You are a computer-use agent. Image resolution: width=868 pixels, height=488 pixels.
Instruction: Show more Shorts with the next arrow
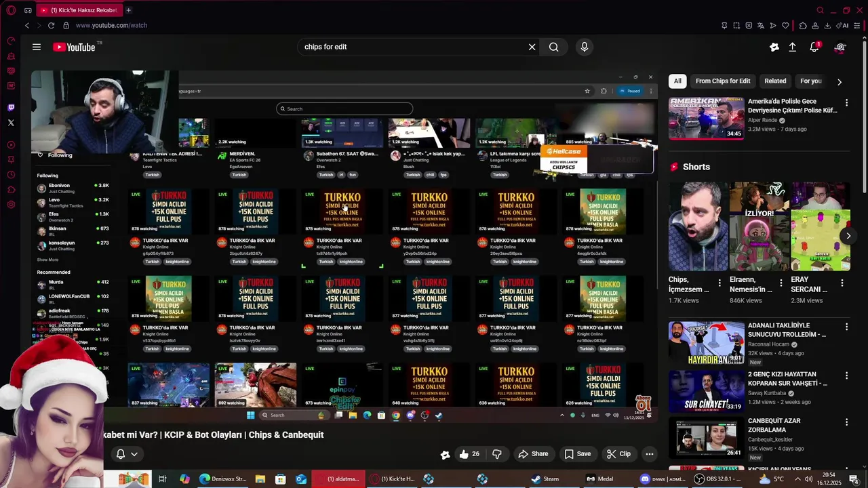(x=848, y=236)
